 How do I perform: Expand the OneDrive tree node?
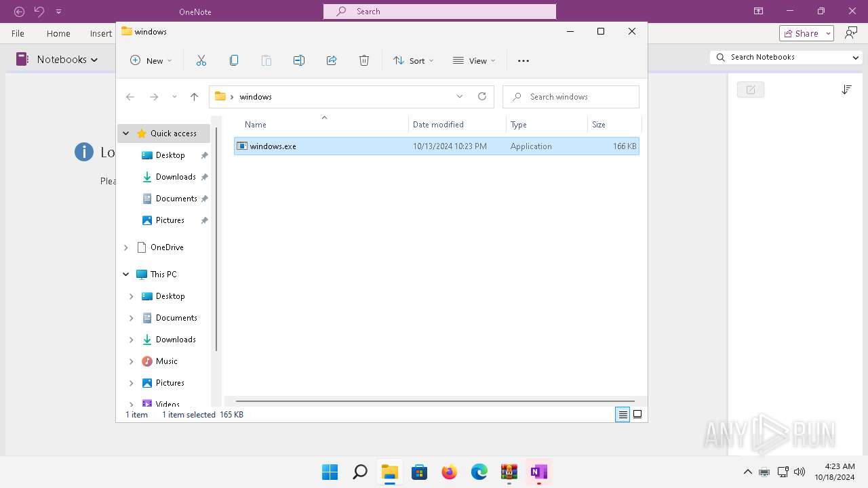tap(125, 247)
